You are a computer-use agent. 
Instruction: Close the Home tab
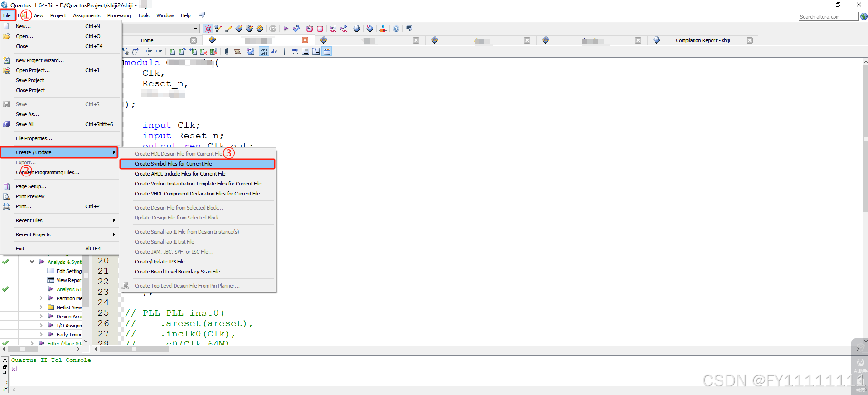(194, 40)
